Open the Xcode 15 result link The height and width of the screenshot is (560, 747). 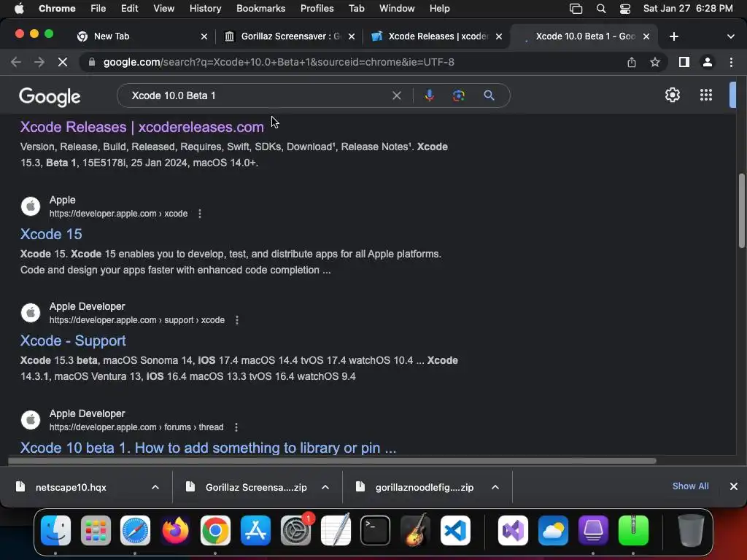click(51, 234)
